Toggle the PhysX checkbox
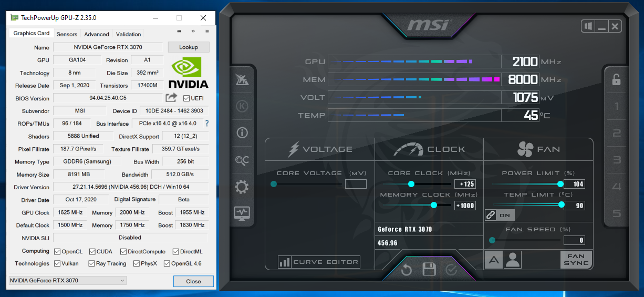The width and height of the screenshot is (644, 297). [x=137, y=264]
